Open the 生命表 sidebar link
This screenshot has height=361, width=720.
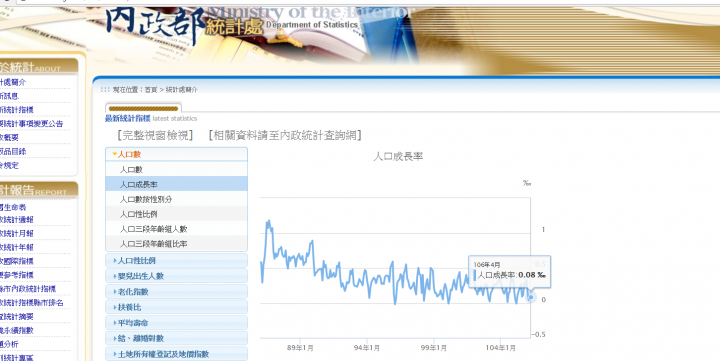[13, 207]
